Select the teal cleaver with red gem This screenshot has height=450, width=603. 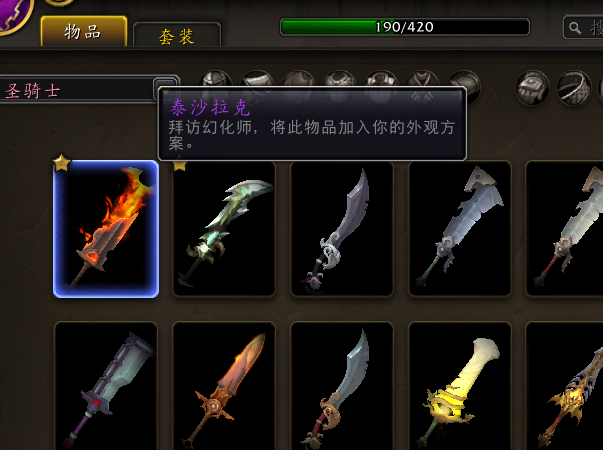coord(106,386)
